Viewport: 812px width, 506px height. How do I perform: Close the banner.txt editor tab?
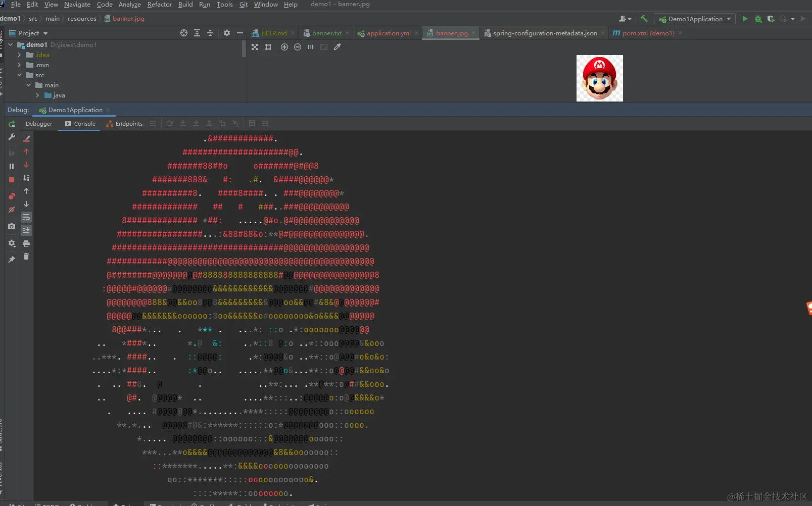pyautogui.click(x=347, y=33)
